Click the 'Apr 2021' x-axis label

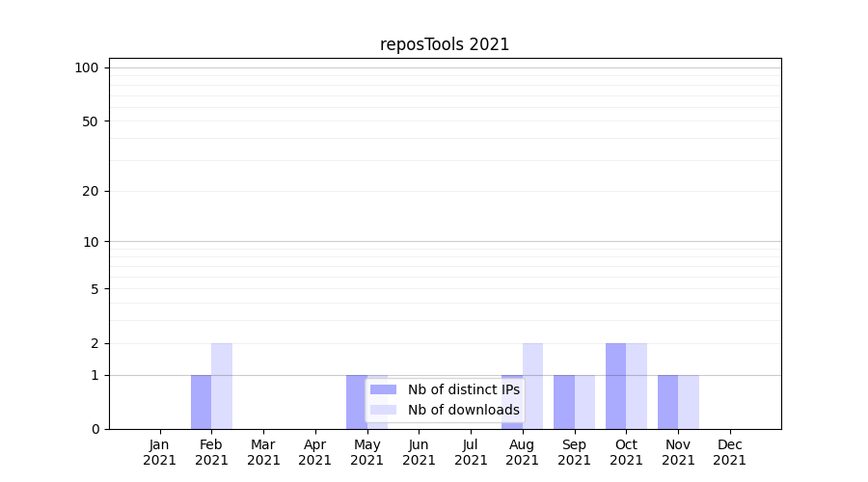click(314, 452)
